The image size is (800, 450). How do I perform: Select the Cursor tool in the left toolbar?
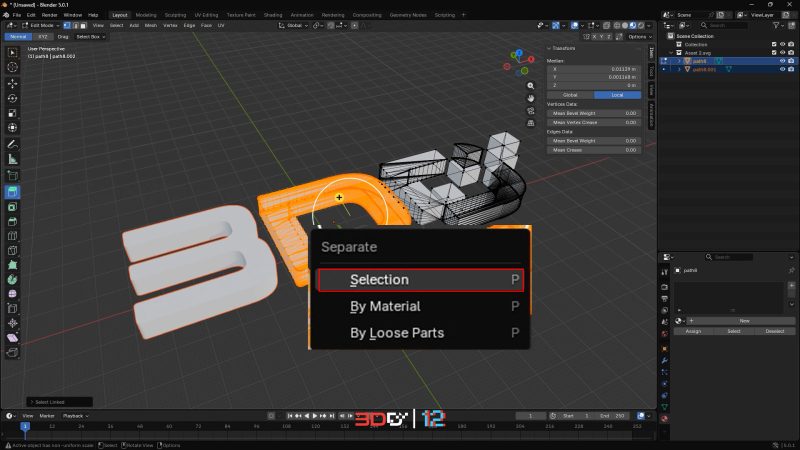13,67
